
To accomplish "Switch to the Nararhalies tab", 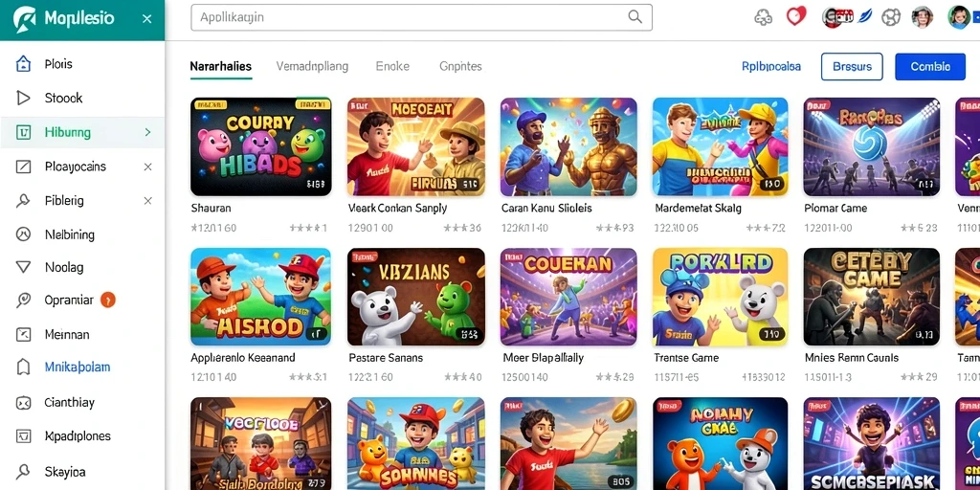I will [221, 66].
